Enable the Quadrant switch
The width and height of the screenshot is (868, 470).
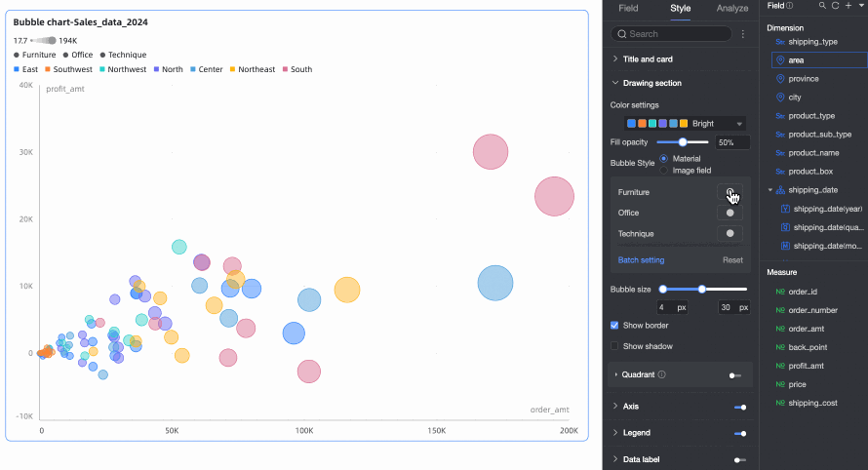[734, 375]
